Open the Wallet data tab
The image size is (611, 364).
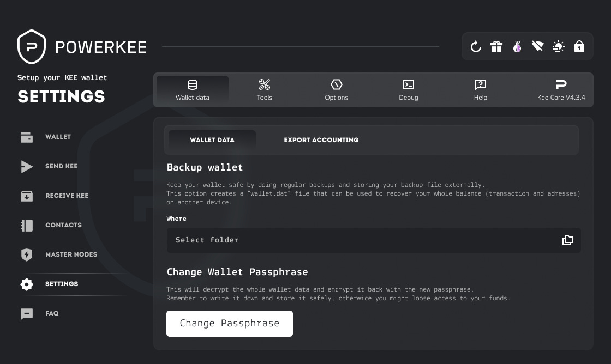click(x=193, y=90)
